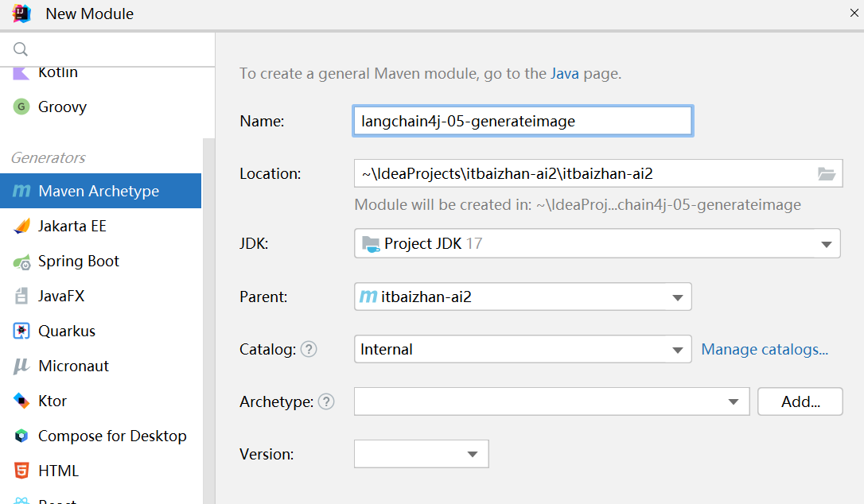Expand the Version dropdown arrow
The image size is (864, 504).
click(473, 455)
